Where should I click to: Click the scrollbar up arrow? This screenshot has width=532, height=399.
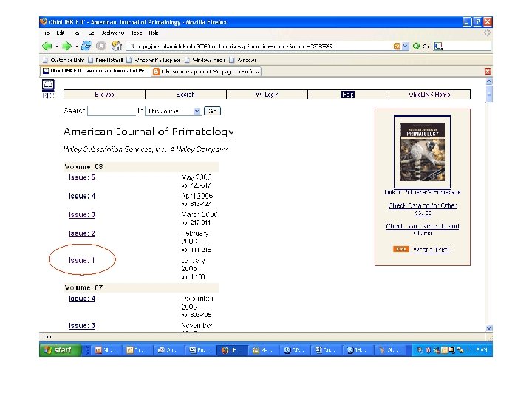[489, 81]
